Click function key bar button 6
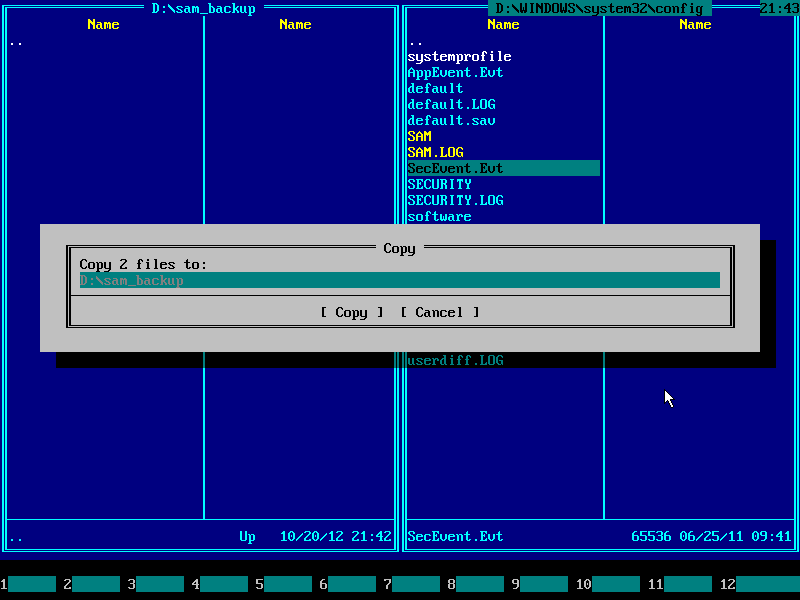 tap(347, 584)
